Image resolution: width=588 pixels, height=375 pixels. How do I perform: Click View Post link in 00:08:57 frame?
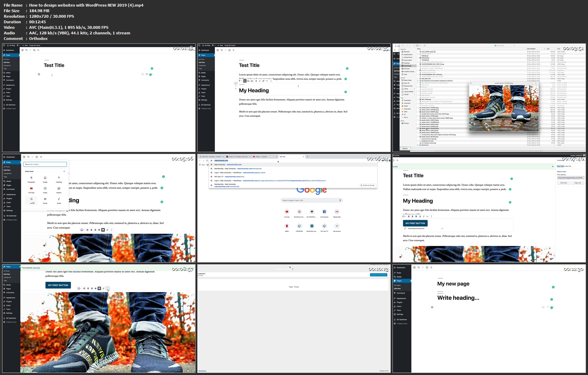[x=36, y=268]
